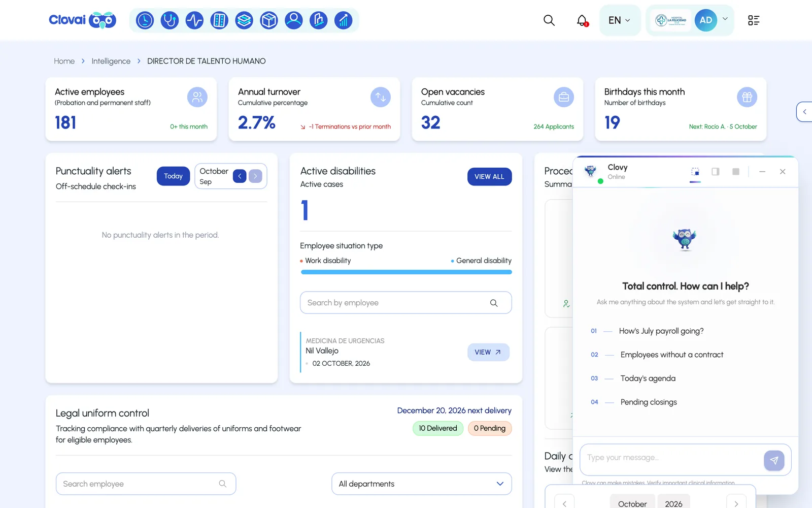Switch Clovy chat to side panel mode
This screenshot has height=508, width=812.
pyautogui.click(x=716, y=172)
